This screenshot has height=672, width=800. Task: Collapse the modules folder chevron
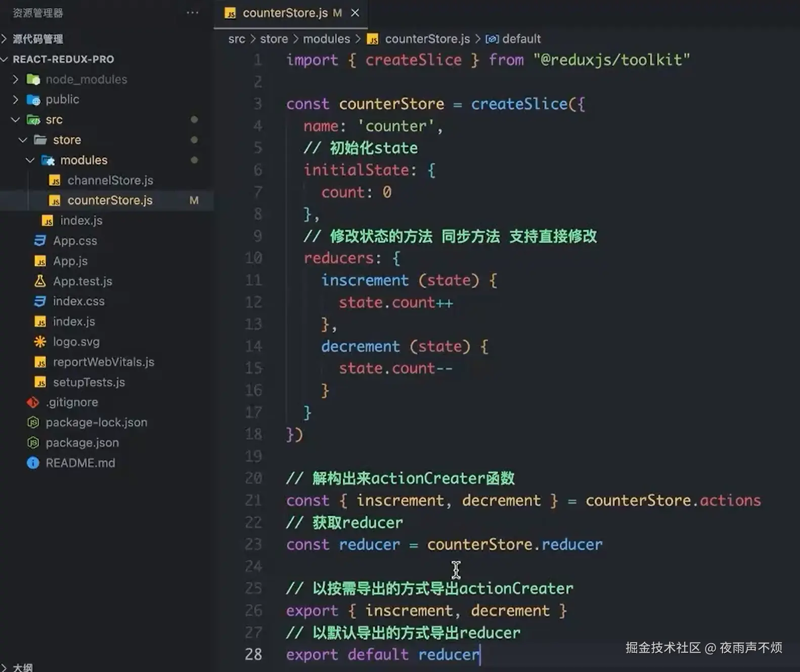pos(30,160)
